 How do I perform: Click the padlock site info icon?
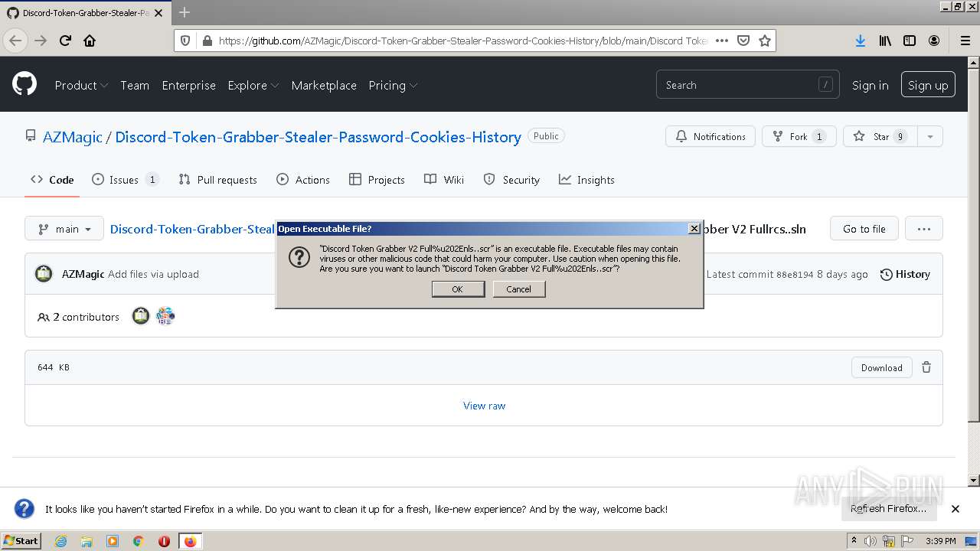coord(206,41)
